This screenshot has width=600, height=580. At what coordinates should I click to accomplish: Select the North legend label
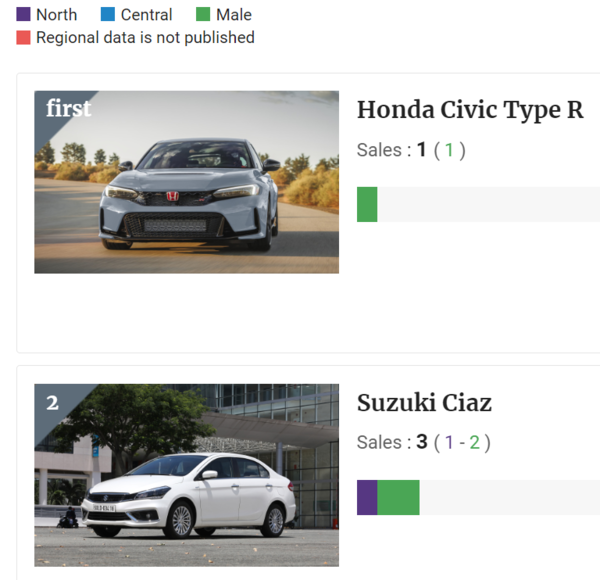[x=56, y=15]
